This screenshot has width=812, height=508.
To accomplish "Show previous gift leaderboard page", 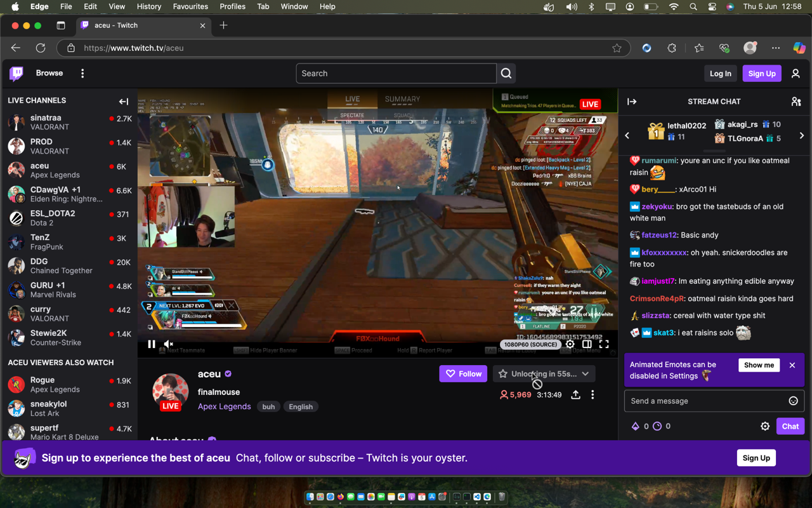I will pos(627,135).
